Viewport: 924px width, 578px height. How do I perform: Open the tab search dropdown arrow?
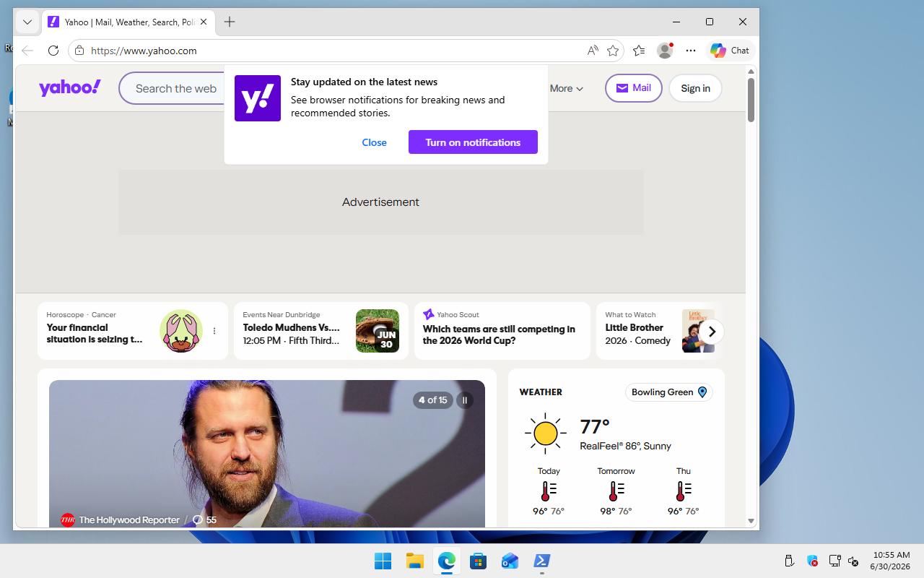click(27, 22)
